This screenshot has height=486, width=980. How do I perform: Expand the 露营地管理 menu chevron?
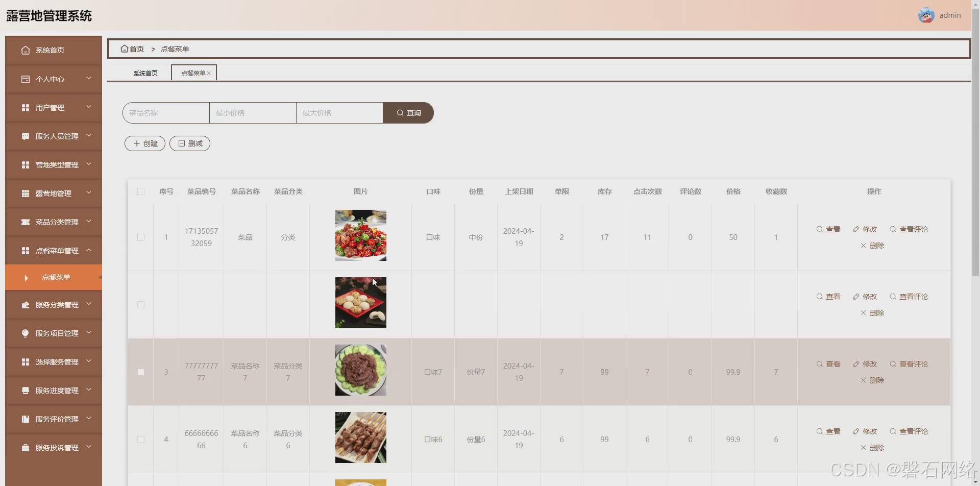tap(89, 192)
